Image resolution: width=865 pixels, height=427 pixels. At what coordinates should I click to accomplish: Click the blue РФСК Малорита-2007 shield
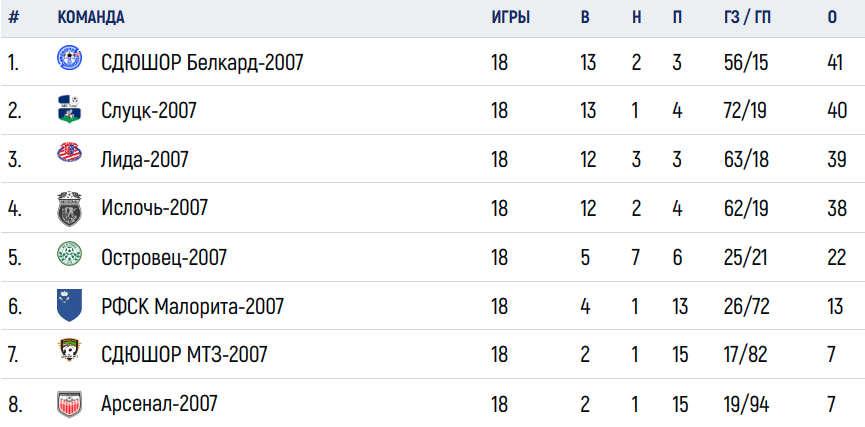coord(70,305)
